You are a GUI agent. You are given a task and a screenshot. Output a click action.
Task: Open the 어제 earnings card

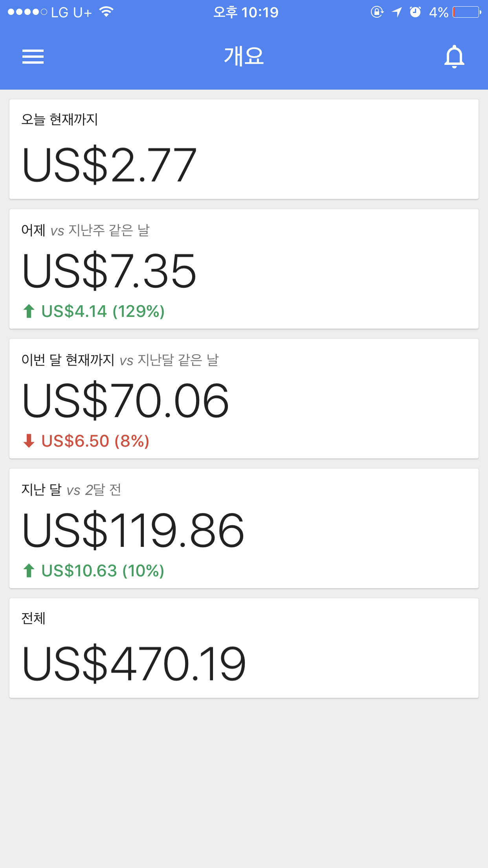(x=244, y=269)
